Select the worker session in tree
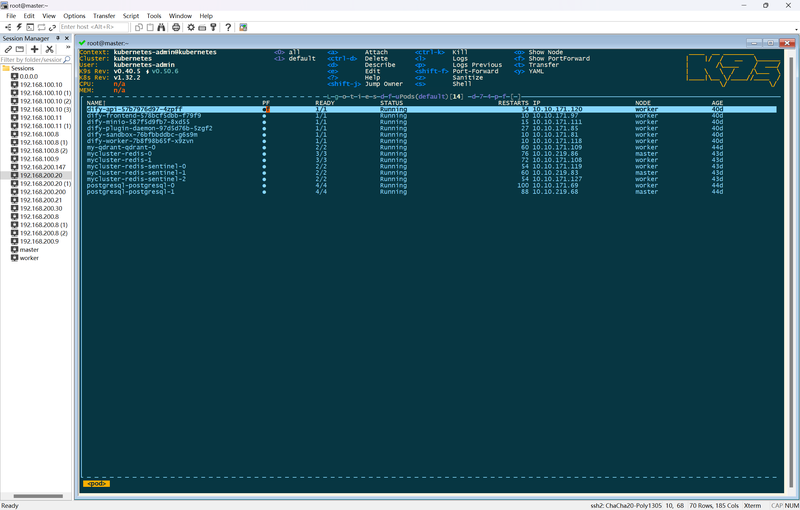800x510 pixels. (29, 258)
